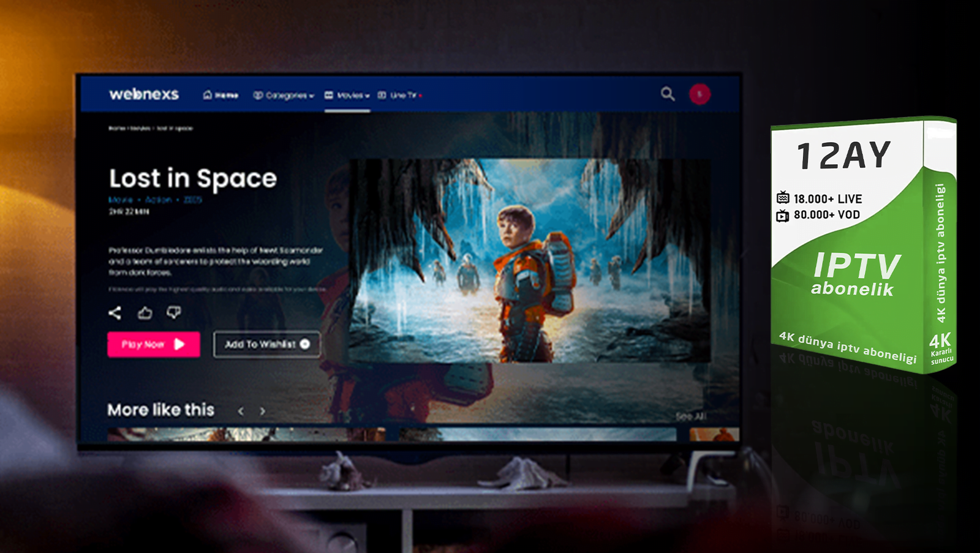Expand the Categories dropdown
This screenshot has height=553, width=980.
point(284,96)
